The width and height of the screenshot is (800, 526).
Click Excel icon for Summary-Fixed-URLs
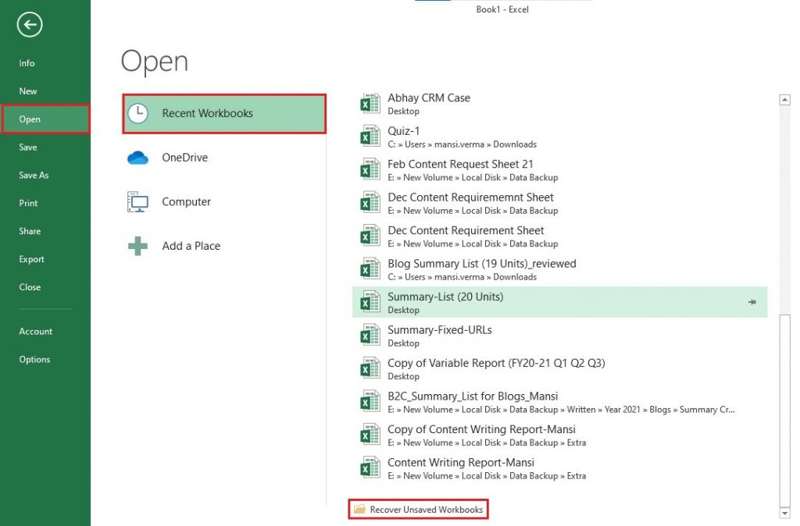pos(370,336)
